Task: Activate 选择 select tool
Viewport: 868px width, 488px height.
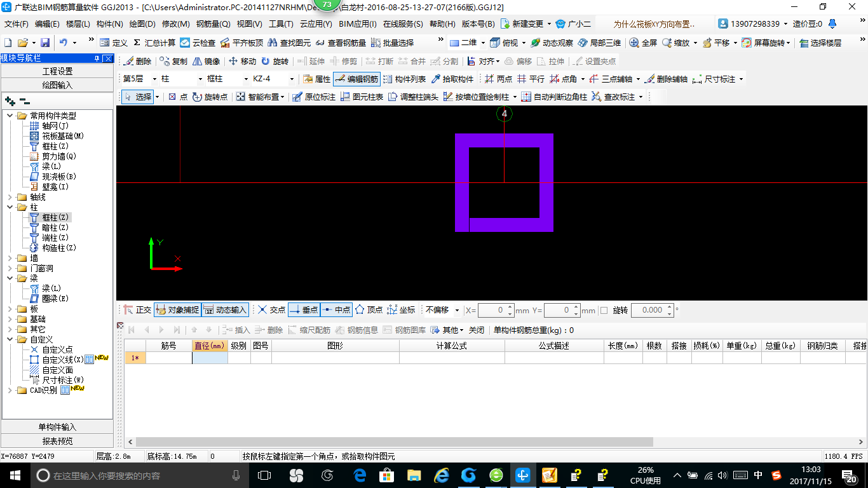Action: [x=138, y=97]
